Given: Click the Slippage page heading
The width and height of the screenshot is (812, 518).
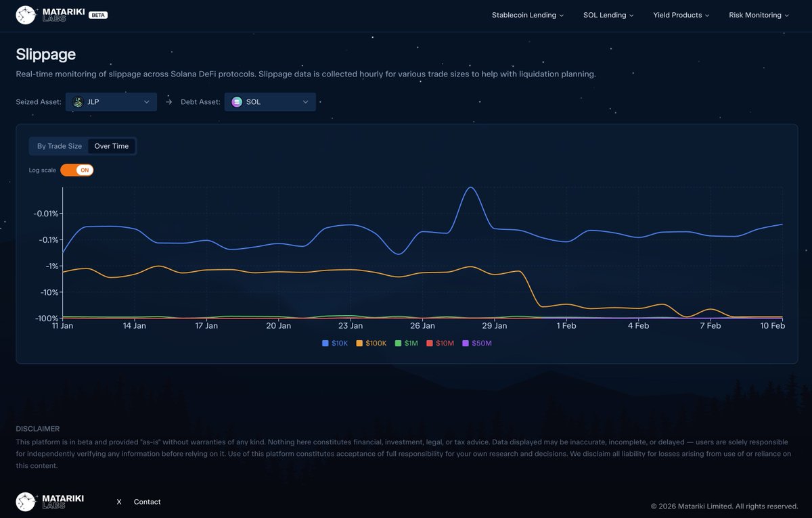Looking at the screenshot, I should [x=46, y=54].
